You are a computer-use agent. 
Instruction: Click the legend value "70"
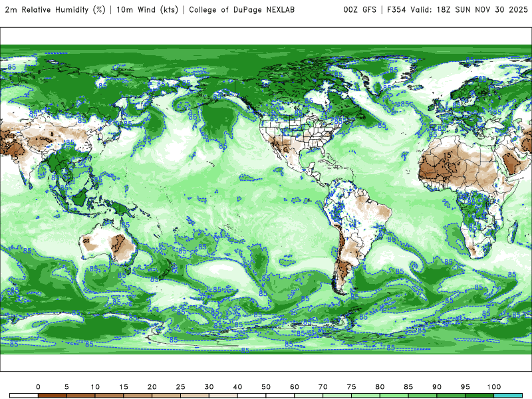323,387
